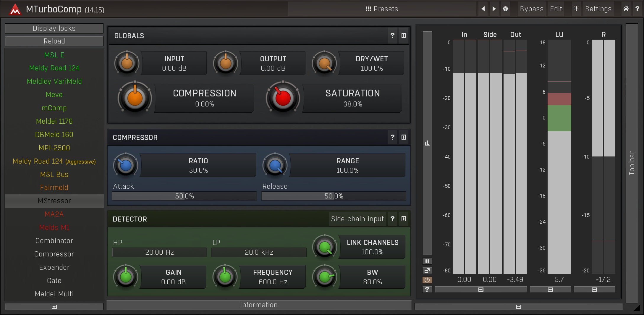The height and width of the screenshot is (315, 644).
Task: Go to the next preset arrow
Action: tap(494, 9)
